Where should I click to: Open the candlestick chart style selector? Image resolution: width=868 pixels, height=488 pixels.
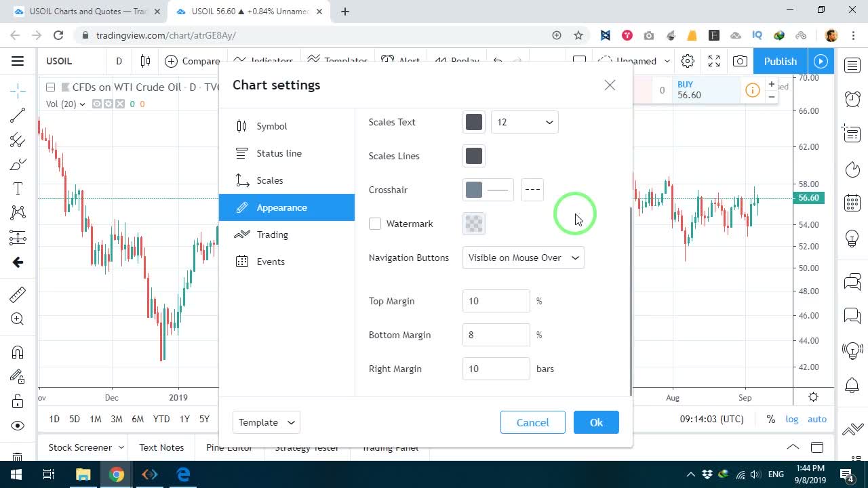click(145, 61)
